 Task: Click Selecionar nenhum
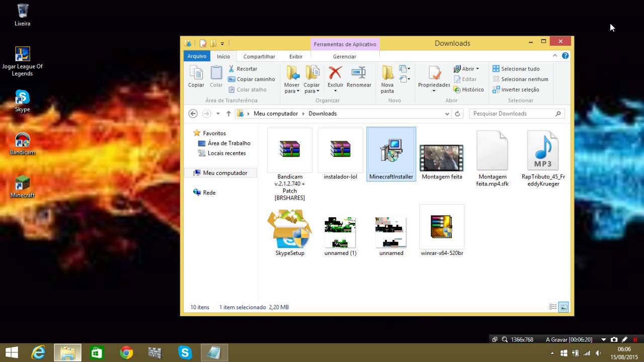pos(520,79)
